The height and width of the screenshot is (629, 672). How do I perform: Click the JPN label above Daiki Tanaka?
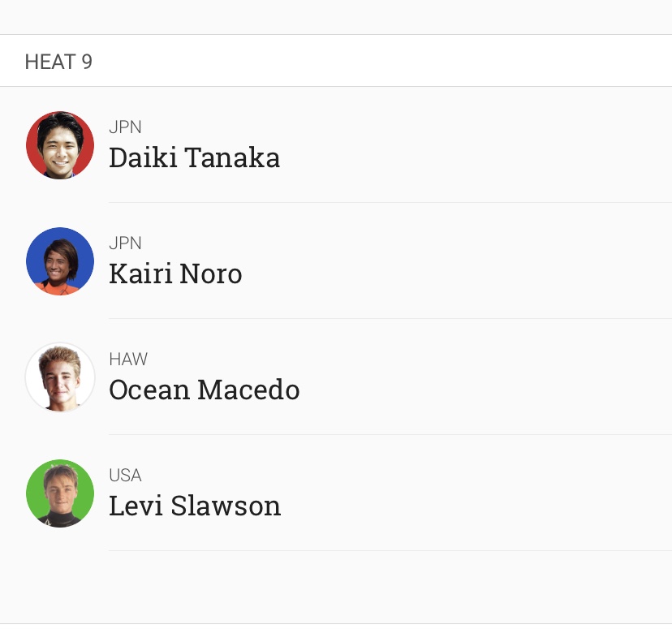[x=125, y=127]
